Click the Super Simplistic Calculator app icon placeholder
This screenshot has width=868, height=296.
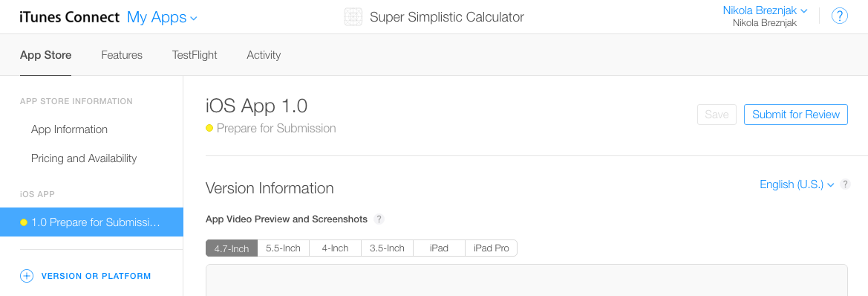tap(353, 17)
